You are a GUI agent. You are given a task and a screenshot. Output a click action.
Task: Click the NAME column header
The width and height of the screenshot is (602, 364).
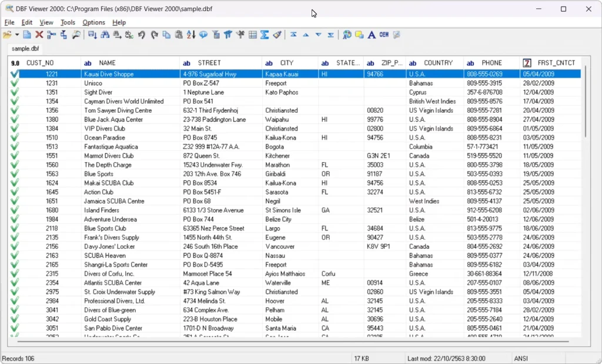(x=107, y=63)
